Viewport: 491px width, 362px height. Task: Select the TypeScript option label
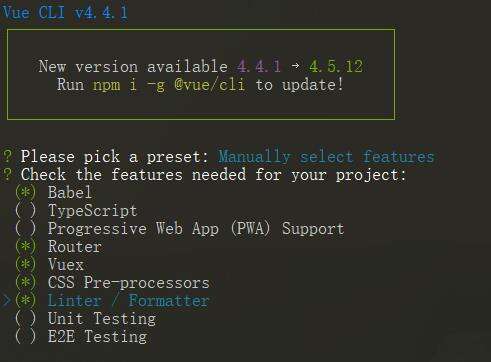pyautogui.click(x=92, y=211)
